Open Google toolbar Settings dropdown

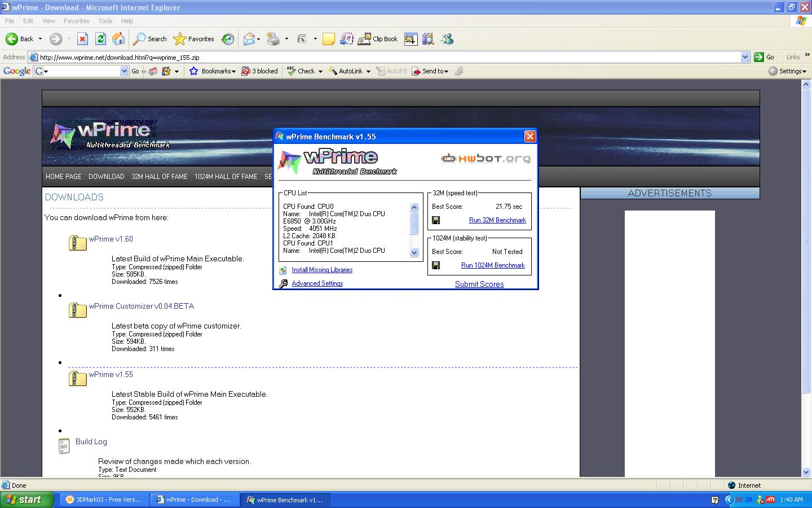[788, 71]
